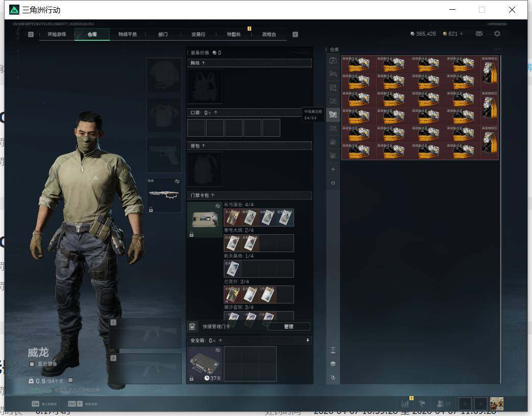Click the warehouse stack layers icon
The height and width of the screenshot is (416, 532).
point(333,364)
